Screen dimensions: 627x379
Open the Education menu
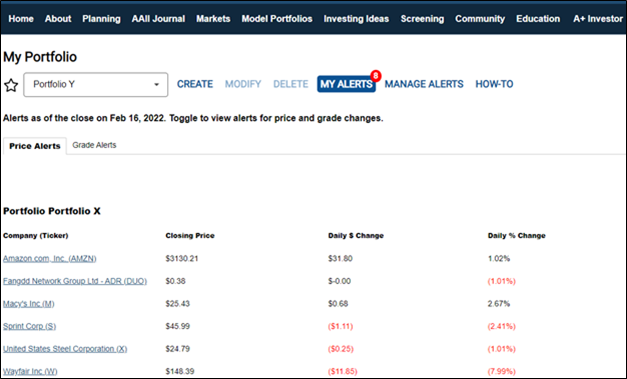(x=538, y=19)
